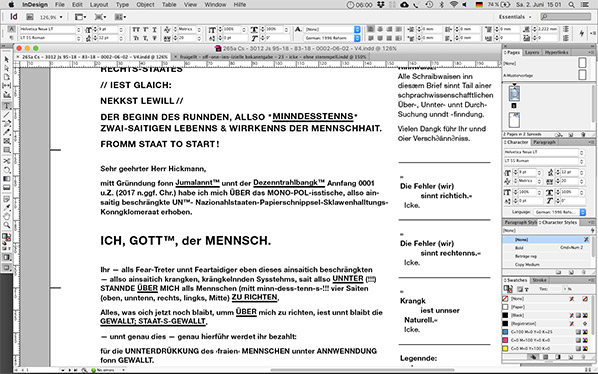Viewport: 598px width, 374px height.
Task: Toggle Strikethrough button in control panel
Action: 154,38
